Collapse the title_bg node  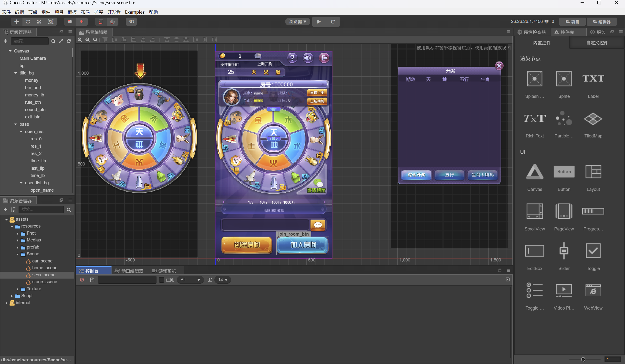[16, 73]
